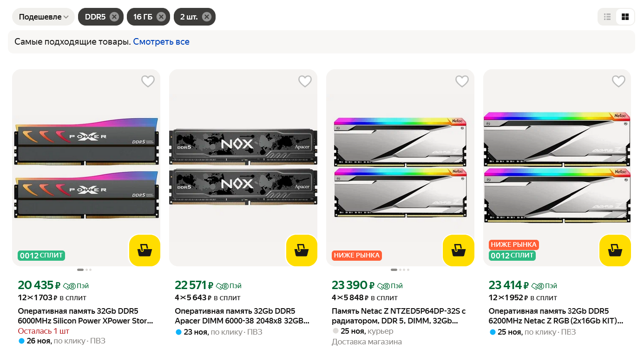Open Silicon Power XPower product image
This screenshot has width=644, height=356.
point(86,167)
